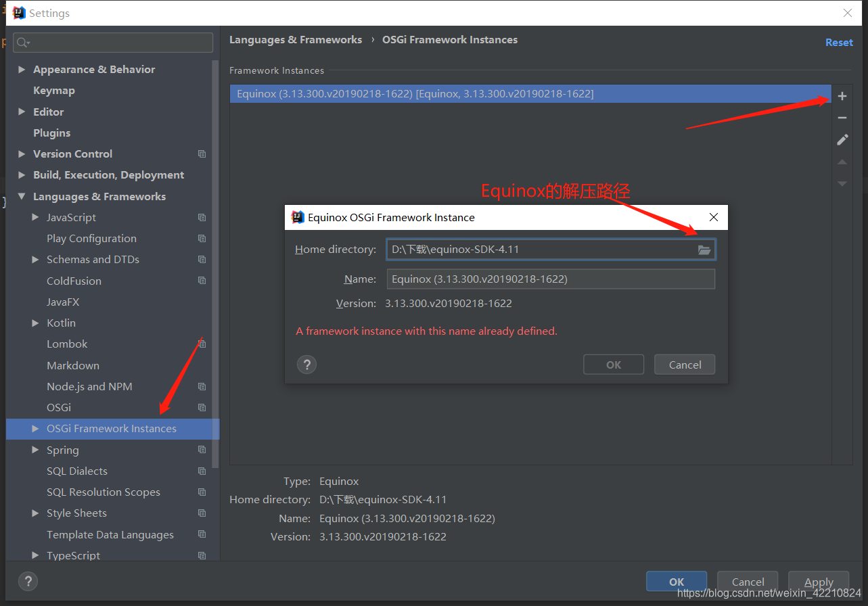
Task: Click Reset link in settings header
Action: (839, 43)
